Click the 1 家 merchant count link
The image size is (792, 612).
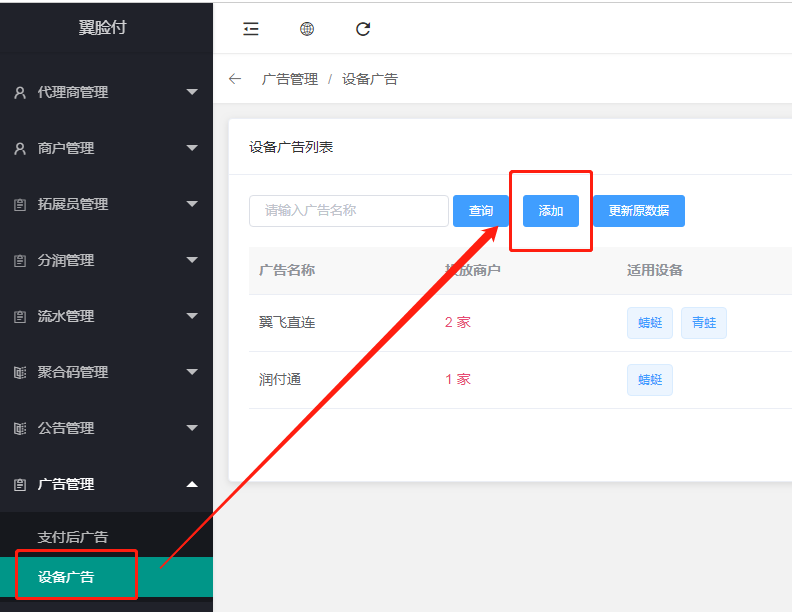(458, 380)
